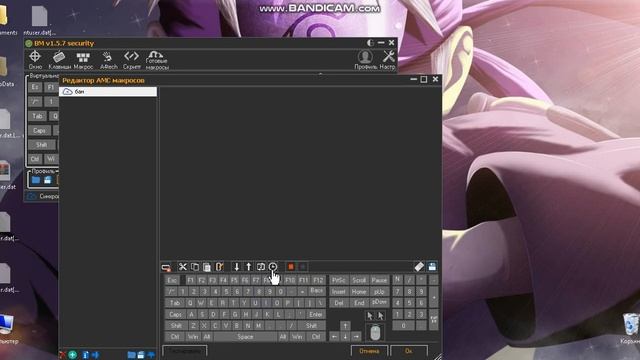This screenshot has height=360, width=640.
Task: Open Готовые макросы in BM toolbar
Action: pos(157,60)
